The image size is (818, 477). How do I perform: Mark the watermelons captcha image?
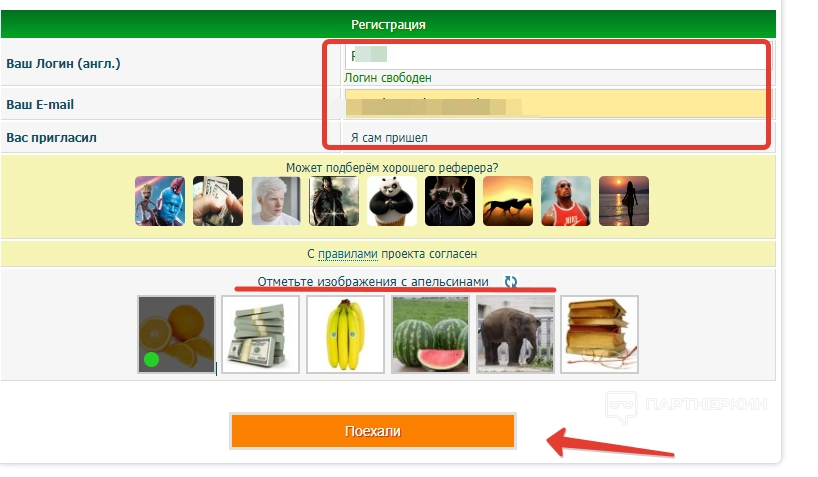(x=430, y=335)
